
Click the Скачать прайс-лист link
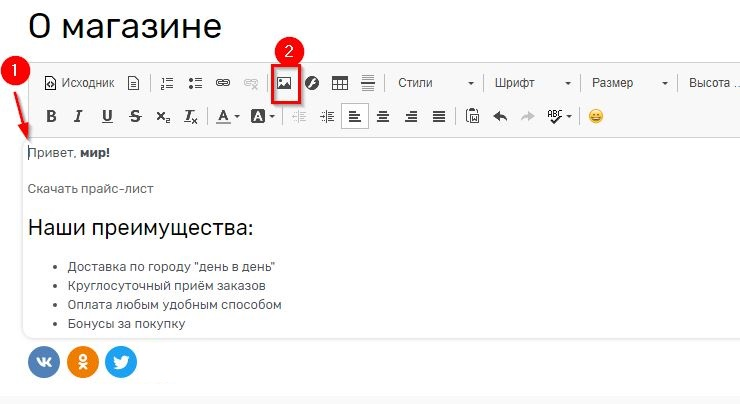coord(90,188)
